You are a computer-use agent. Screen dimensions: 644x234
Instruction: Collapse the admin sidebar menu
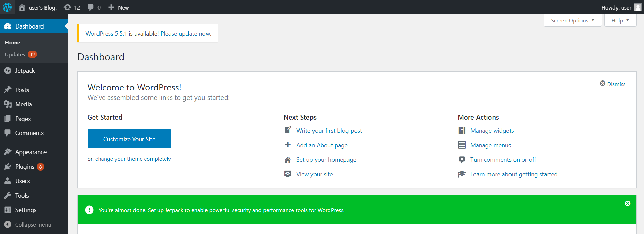pos(28,224)
